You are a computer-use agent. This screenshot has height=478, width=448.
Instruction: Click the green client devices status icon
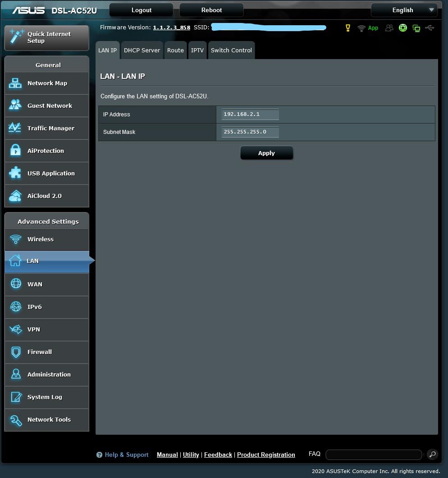coord(416,28)
